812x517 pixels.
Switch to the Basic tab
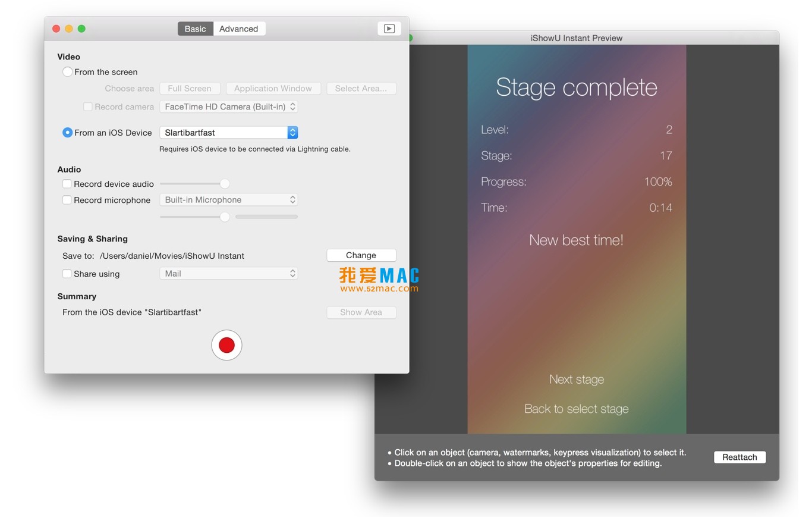click(x=195, y=29)
